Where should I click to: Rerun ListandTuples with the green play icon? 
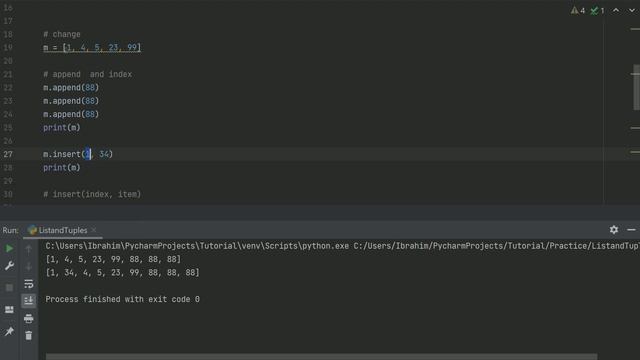click(9, 248)
